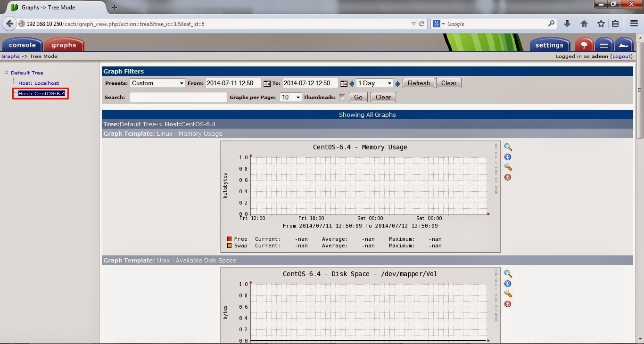Open the To date calendar picker
The height and width of the screenshot is (344, 644).
coord(344,83)
